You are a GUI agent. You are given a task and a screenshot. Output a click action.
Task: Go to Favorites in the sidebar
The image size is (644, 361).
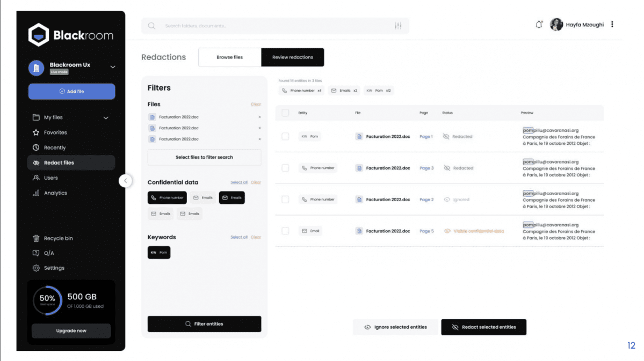[x=55, y=132]
